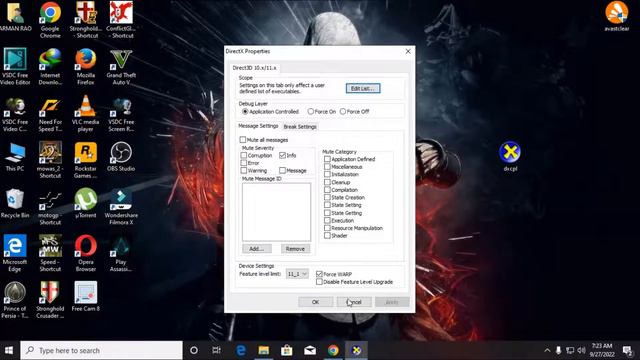
Task: Click Add under Mute Message ID
Action: 257,249
